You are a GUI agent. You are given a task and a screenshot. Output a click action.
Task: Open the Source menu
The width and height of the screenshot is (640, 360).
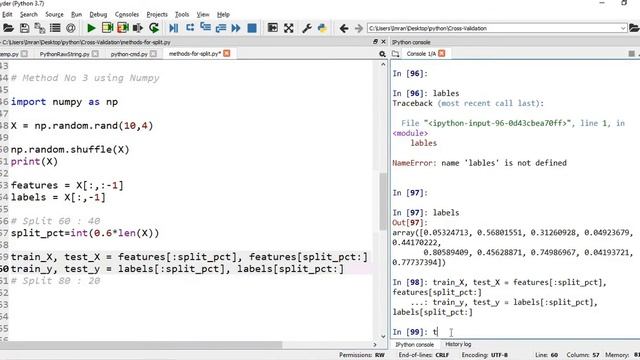(54, 14)
